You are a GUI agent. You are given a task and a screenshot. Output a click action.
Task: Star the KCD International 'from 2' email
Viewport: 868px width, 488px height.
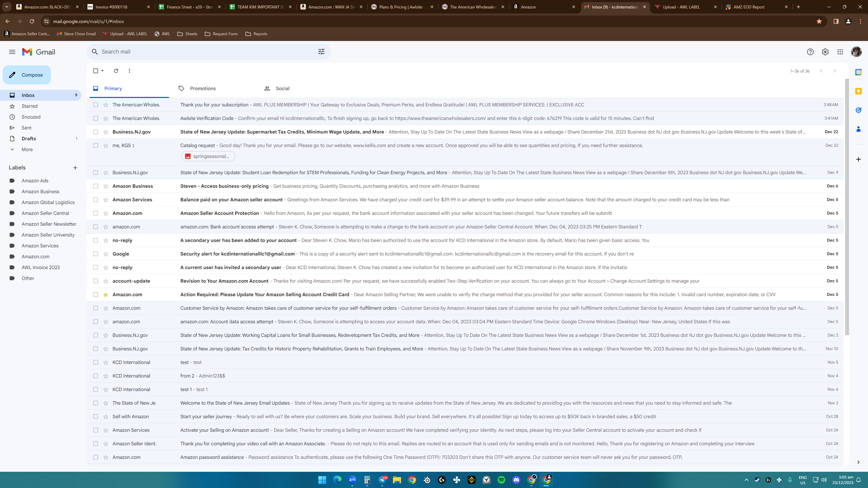105,376
